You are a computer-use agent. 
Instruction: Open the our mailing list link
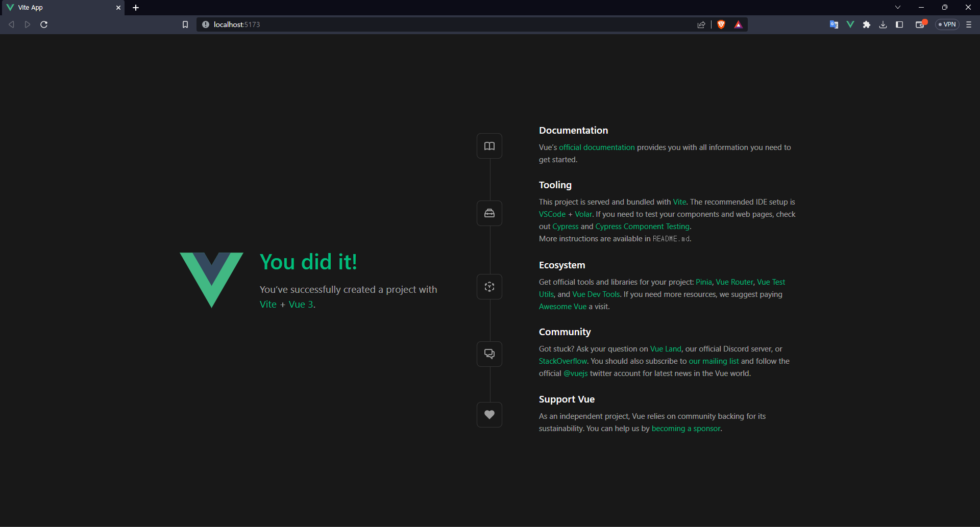coord(714,361)
